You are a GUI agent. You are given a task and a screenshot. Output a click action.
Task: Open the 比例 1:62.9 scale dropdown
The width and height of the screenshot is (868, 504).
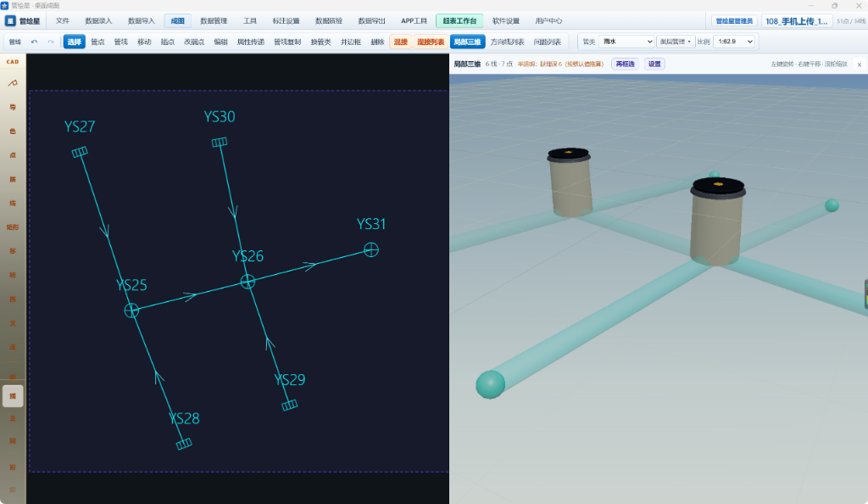tap(734, 42)
